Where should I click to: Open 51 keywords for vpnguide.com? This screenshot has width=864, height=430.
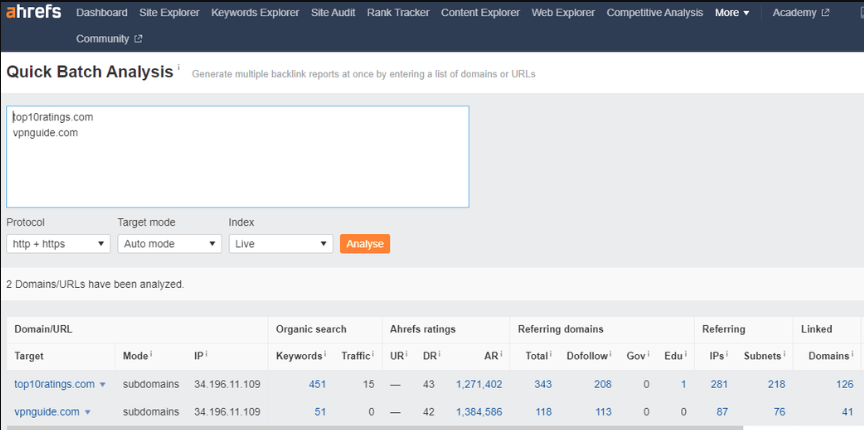320,412
